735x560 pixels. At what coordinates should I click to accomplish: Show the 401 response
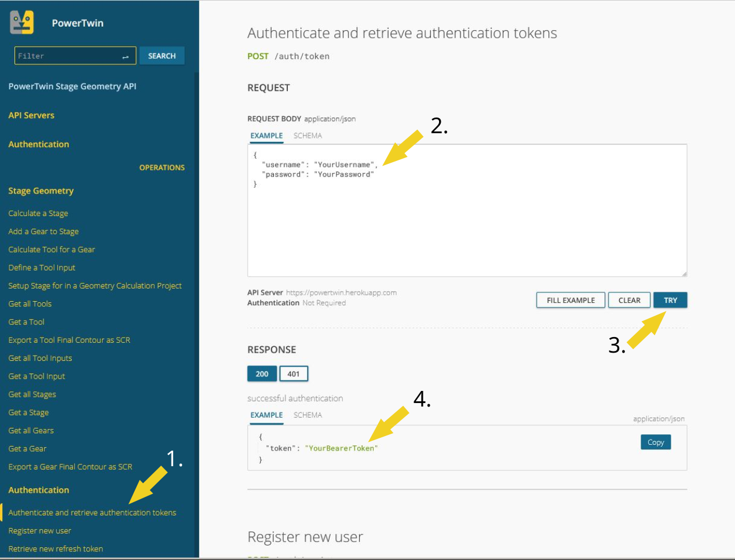point(294,374)
